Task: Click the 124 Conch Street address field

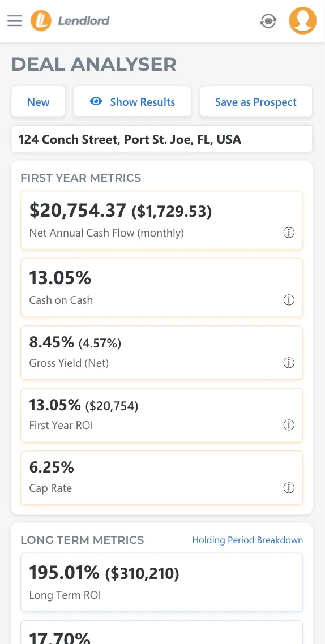Action: tap(162, 139)
